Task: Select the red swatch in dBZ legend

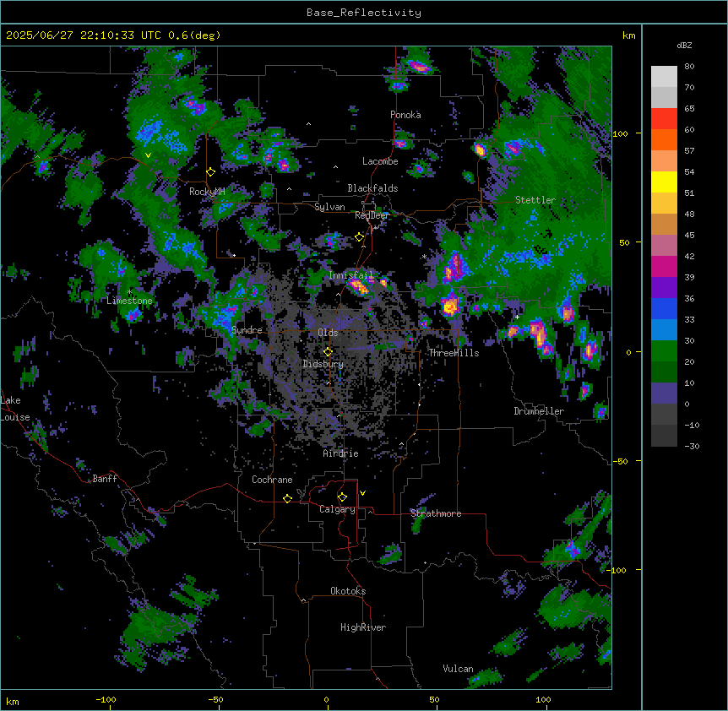Action: [664, 118]
